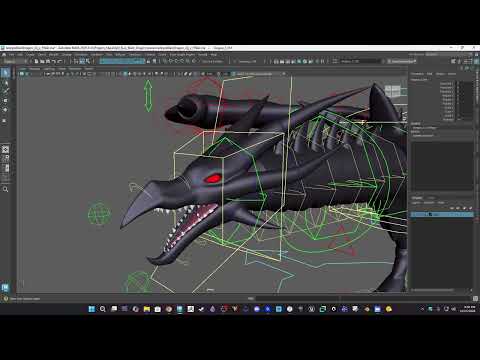Image resolution: width=480 pixels, height=360 pixels.
Task: Switch to single pane layout
Action: [x=5, y=150]
